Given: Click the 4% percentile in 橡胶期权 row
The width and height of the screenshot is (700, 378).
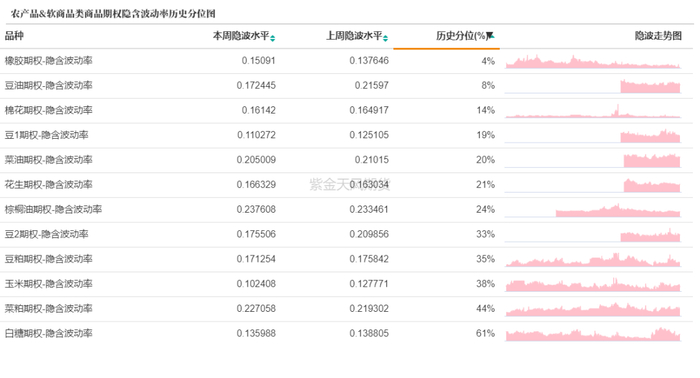Looking at the screenshot, I should pyautogui.click(x=488, y=61).
